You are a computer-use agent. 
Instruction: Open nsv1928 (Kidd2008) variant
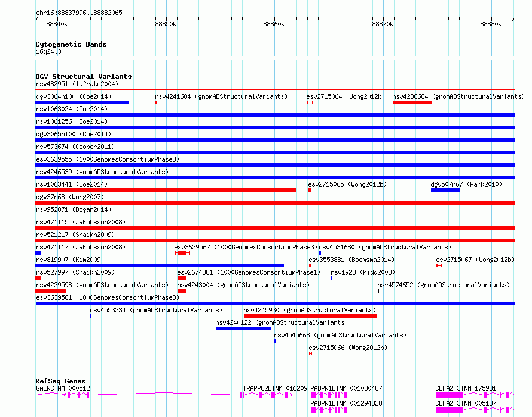pyautogui.click(x=363, y=272)
